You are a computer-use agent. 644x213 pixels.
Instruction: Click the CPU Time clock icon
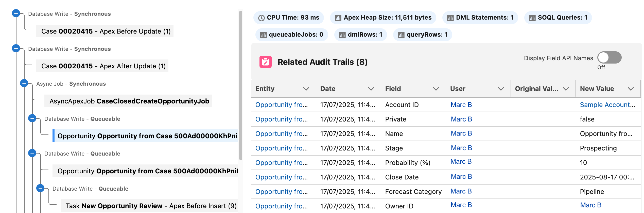[x=261, y=18]
